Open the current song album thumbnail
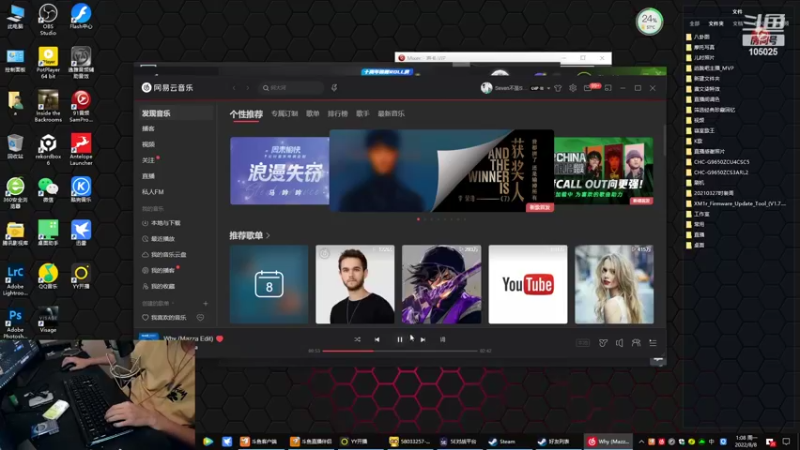 [x=148, y=336]
